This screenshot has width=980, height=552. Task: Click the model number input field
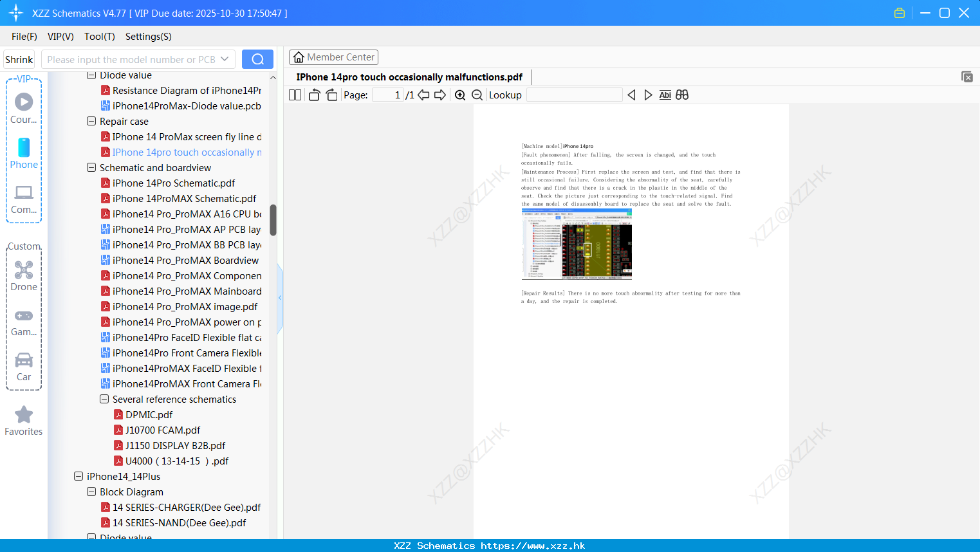click(x=131, y=59)
